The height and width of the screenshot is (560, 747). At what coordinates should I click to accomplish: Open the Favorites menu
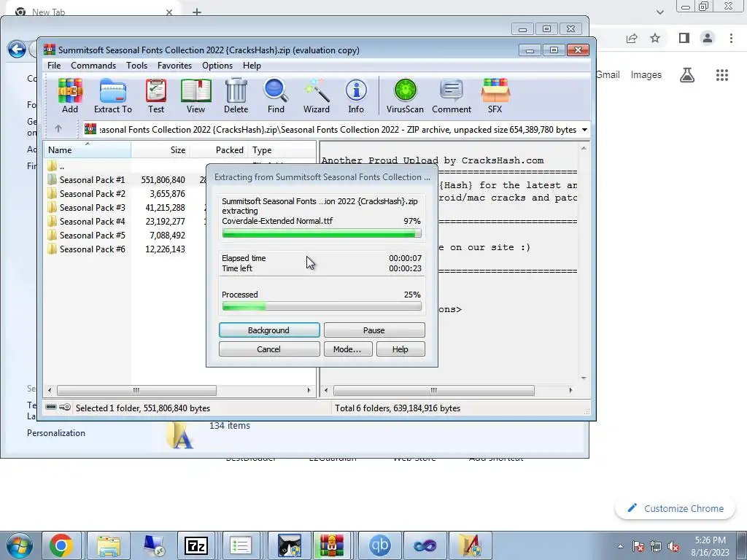point(174,65)
